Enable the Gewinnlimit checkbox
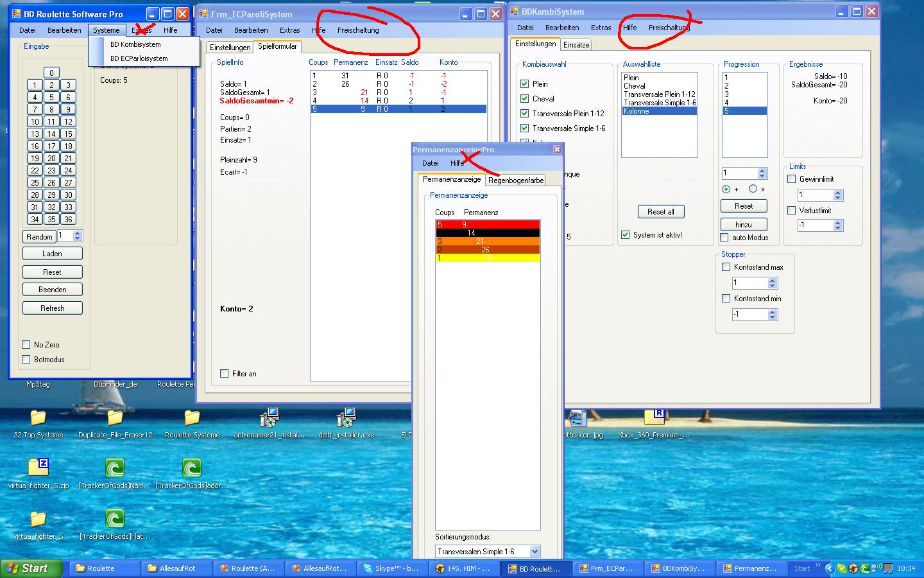The height and width of the screenshot is (578, 924). click(x=791, y=179)
